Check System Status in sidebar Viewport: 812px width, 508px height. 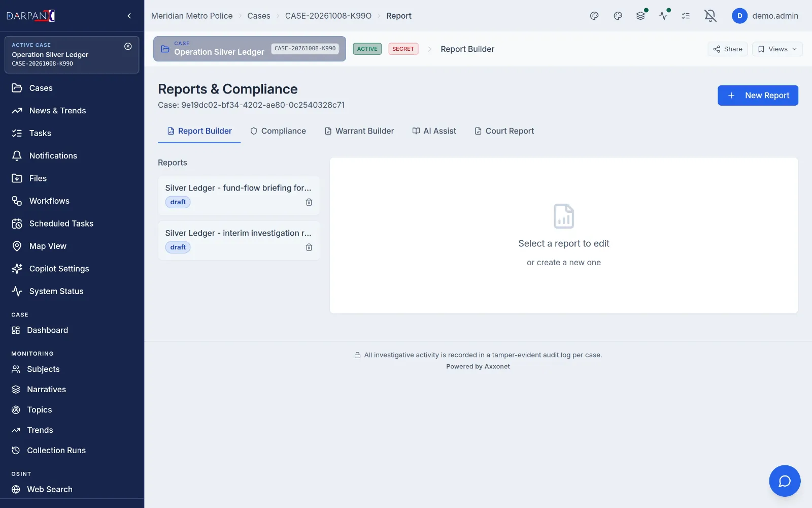tap(72, 291)
